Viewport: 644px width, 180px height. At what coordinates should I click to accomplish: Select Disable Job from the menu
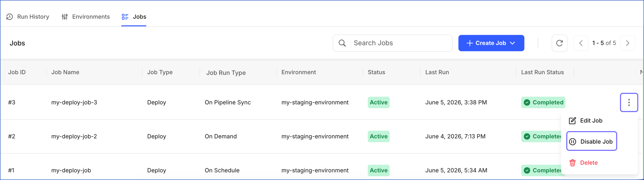[x=592, y=141]
